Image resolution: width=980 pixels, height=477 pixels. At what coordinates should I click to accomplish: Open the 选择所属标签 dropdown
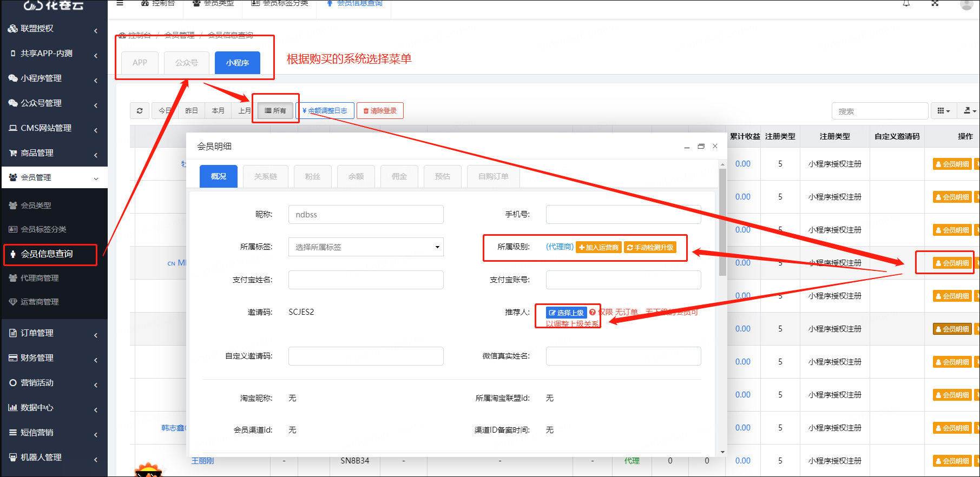click(366, 247)
